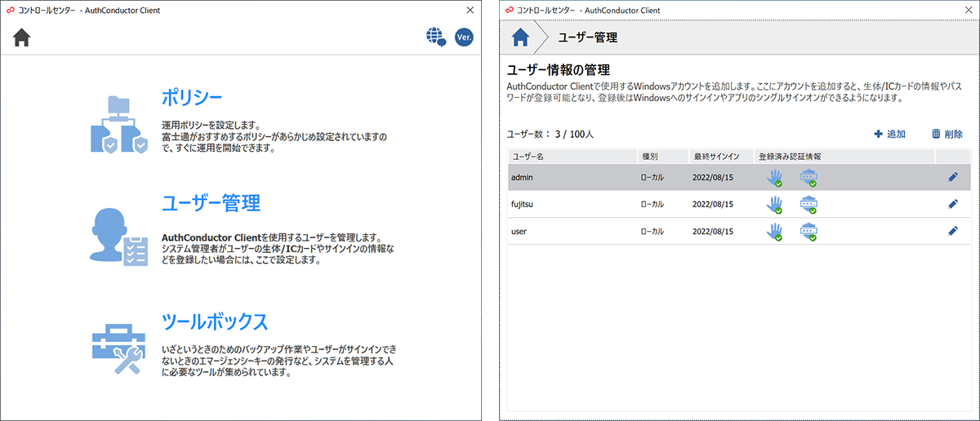Click the palm vein icon for admin
980x421 pixels.
774,177
